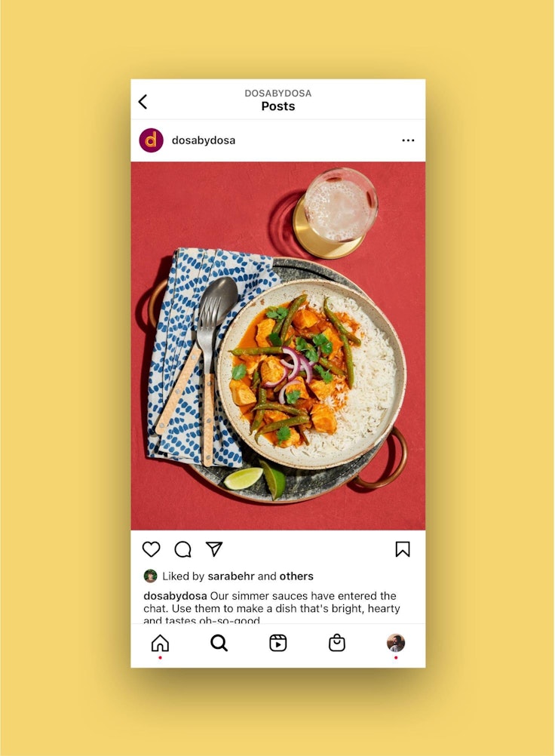This screenshot has height=756, width=555.
Task: Like the post with the heart icon
Action: [x=152, y=549]
